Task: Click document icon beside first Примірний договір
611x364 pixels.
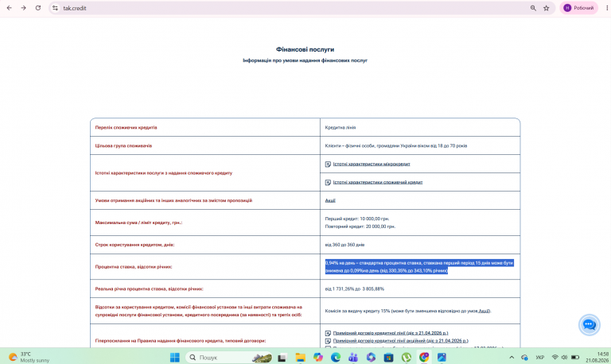Action: tap(328, 333)
